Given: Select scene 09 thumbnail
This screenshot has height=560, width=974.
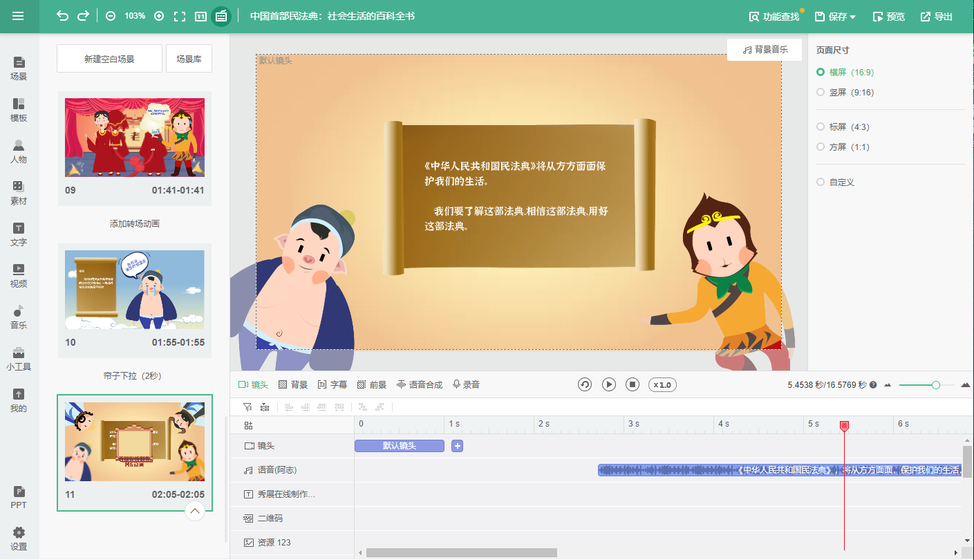Looking at the screenshot, I should (135, 138).
